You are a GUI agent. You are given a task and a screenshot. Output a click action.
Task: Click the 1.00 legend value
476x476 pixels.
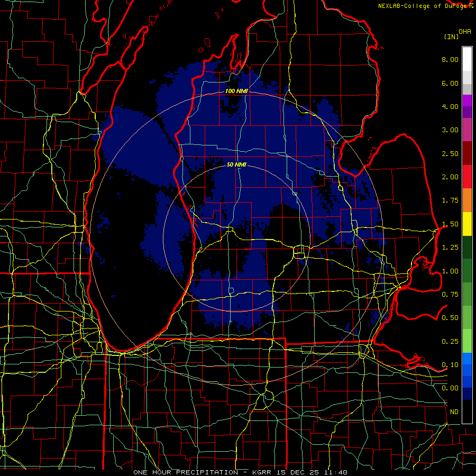[450, 271]
